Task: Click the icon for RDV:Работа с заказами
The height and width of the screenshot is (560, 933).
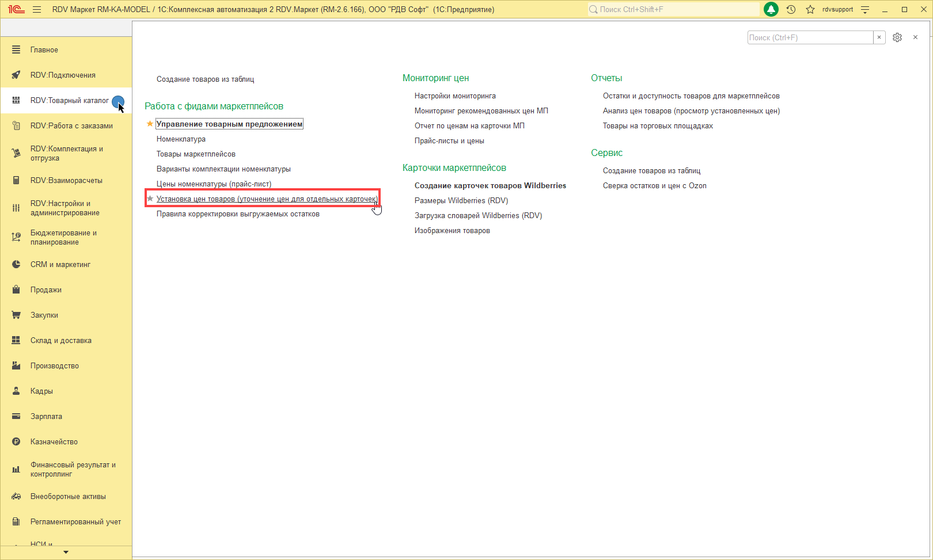Action: click(16, 125)
